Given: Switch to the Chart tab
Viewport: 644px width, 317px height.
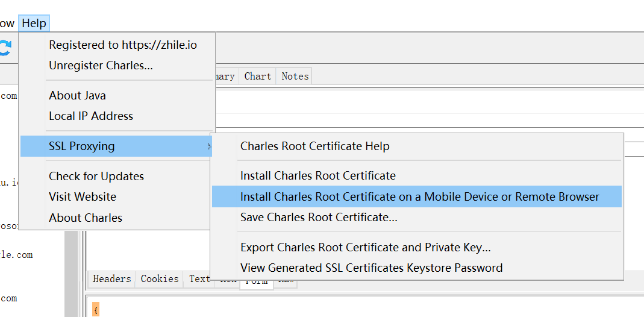Looking at the screenshot, I should [258, 76].
